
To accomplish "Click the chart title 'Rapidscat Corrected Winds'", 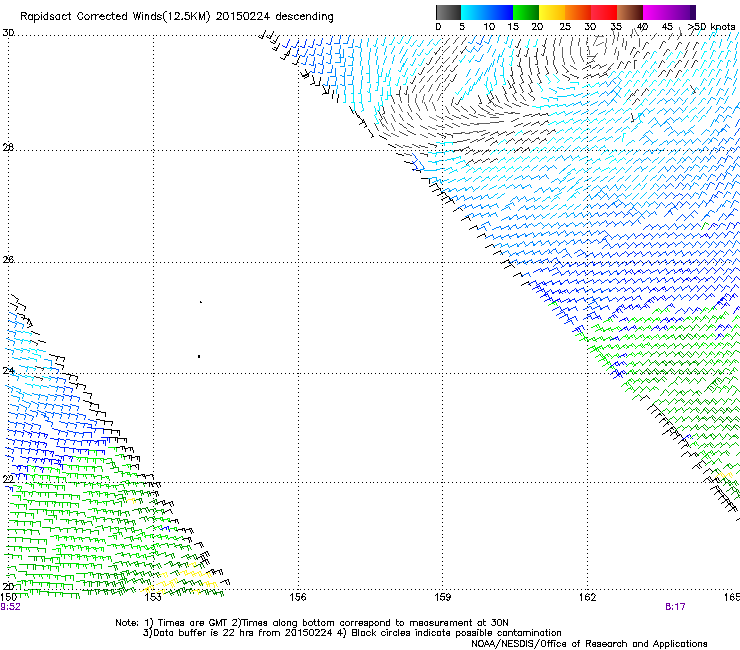I will coord(91,17).
